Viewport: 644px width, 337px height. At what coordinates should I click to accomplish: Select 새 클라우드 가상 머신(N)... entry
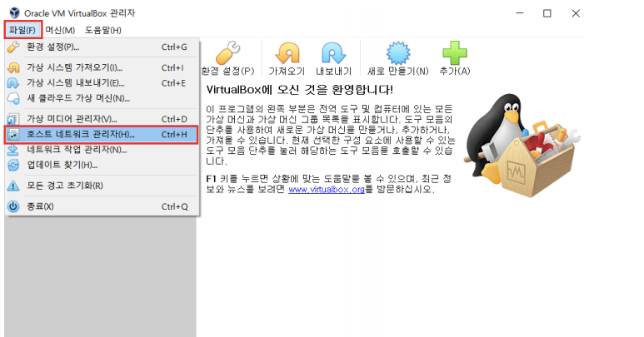tap(102, 98)
